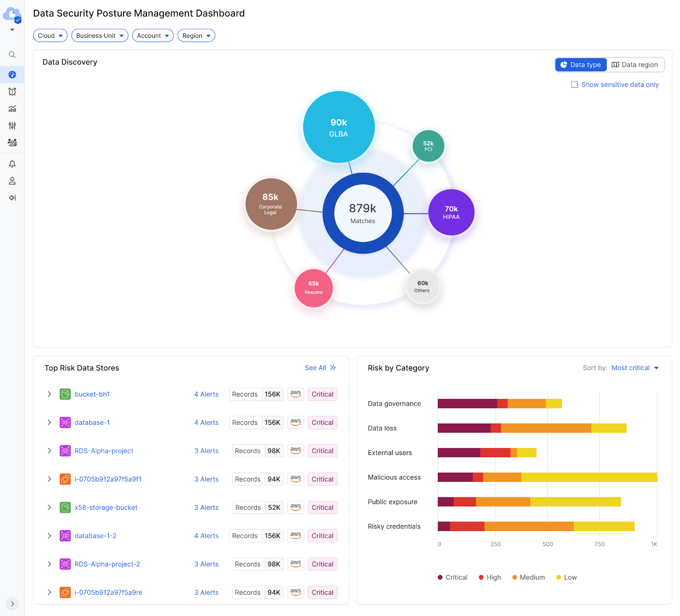Expand the bucket-bh1 data store row
This screenshot has height=616, width=680.
pos(49,394)
